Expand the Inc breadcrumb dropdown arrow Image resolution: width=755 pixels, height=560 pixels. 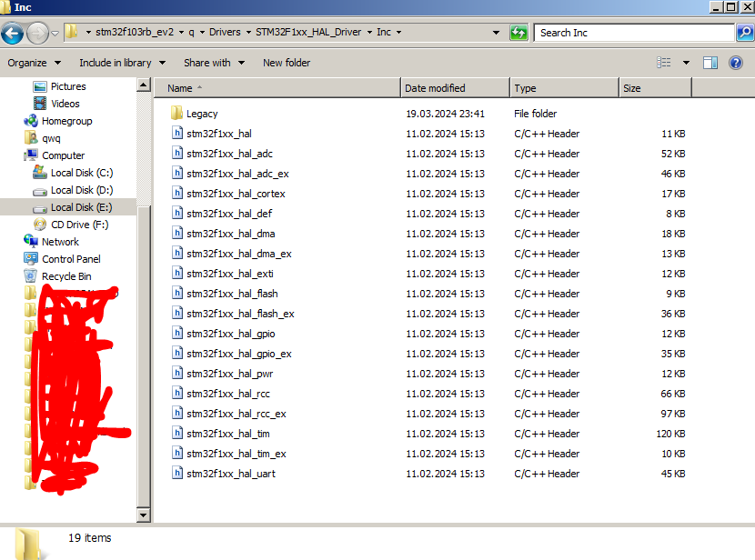(398, 32)
